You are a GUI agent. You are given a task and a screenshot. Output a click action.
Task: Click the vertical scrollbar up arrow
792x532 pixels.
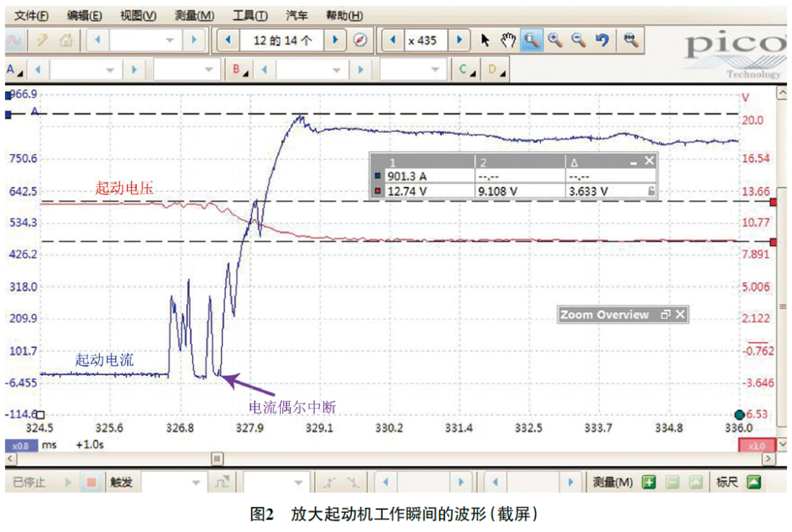pyautogui.click(x=782, y=93)
